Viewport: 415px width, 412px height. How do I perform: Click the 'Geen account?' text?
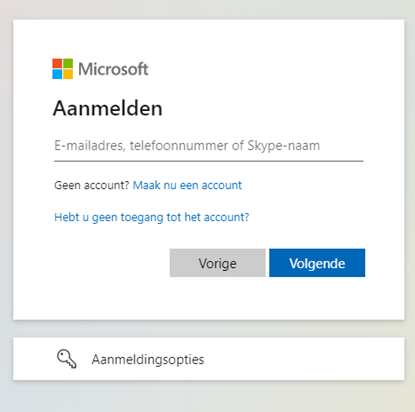[92, 185]
